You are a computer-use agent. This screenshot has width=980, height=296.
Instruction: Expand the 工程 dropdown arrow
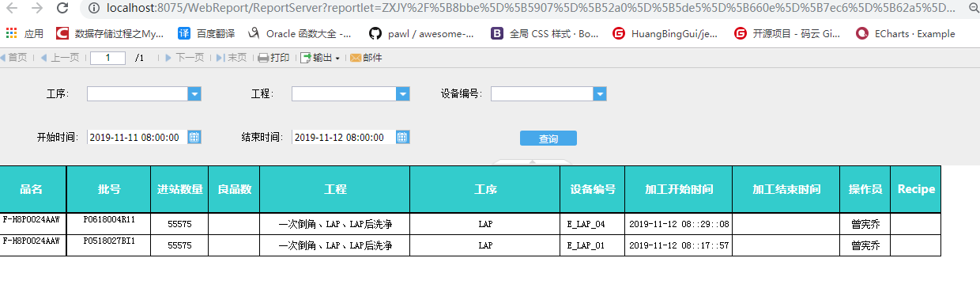pos(403,94)
